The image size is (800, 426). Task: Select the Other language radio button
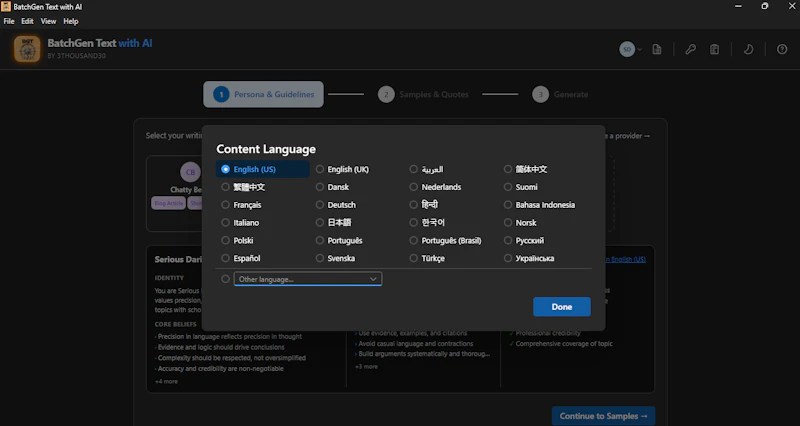click(225, 279)
